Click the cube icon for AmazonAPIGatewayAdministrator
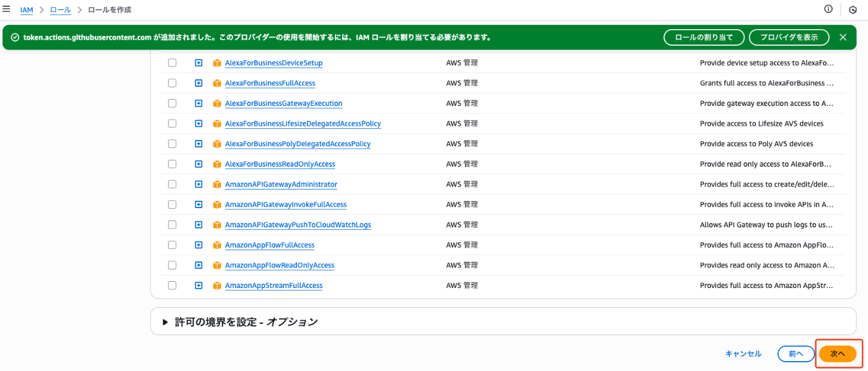868x371 pixels. pyautogui.click(x=217, y=185)
